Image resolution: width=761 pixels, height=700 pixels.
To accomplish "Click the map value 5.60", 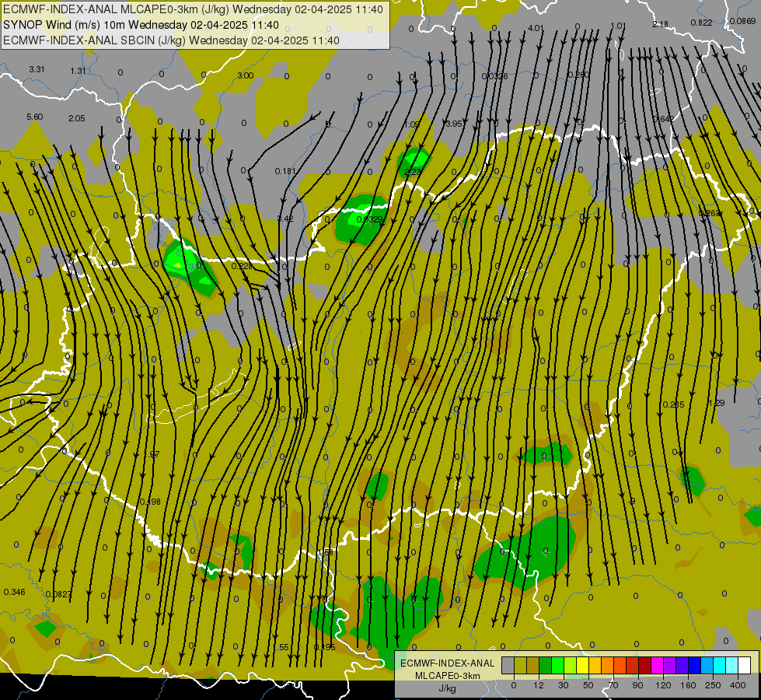I will [35, 117].
